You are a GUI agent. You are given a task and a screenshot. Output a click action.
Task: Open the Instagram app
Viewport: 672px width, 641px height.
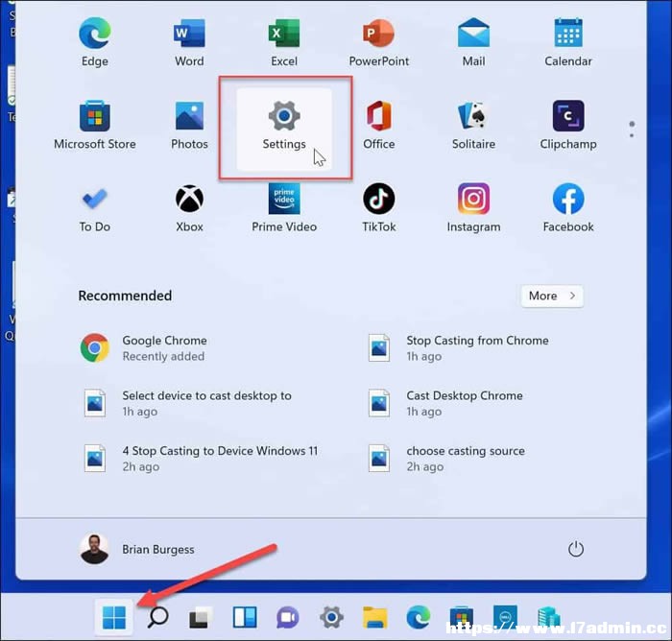(473, 208)
